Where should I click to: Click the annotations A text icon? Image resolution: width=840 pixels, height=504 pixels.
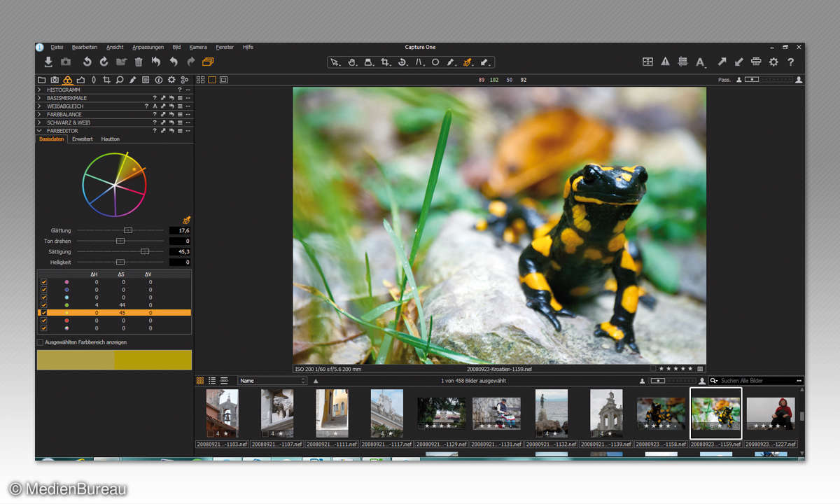[x=700, y=62]
